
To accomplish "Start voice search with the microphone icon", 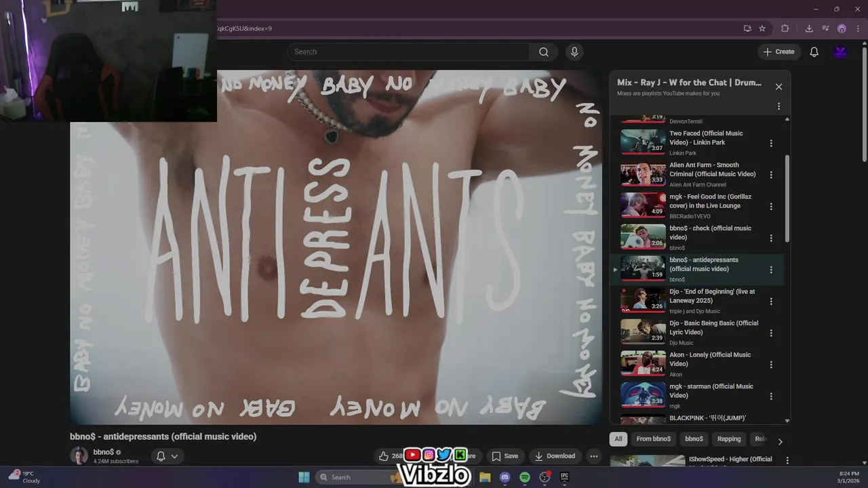I will tap(574, 52).
